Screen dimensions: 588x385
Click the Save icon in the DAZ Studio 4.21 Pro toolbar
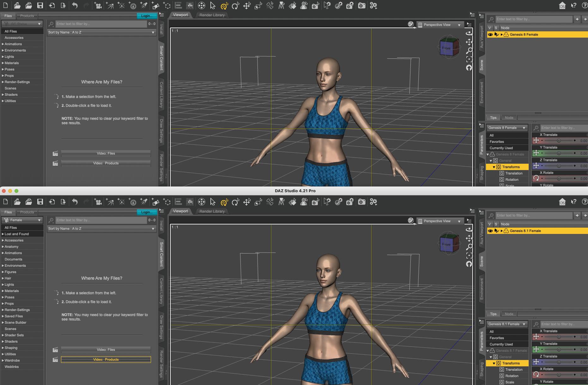40,202
